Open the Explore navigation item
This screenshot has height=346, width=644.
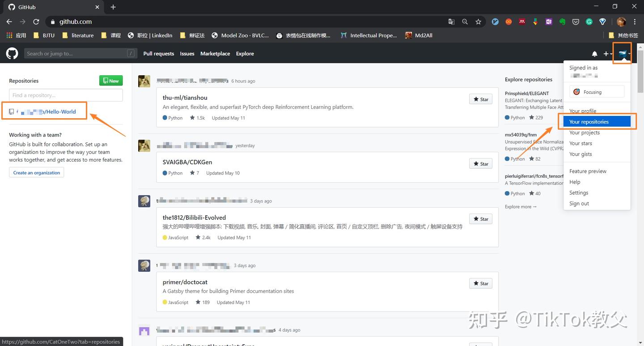[x=245, y=53]
